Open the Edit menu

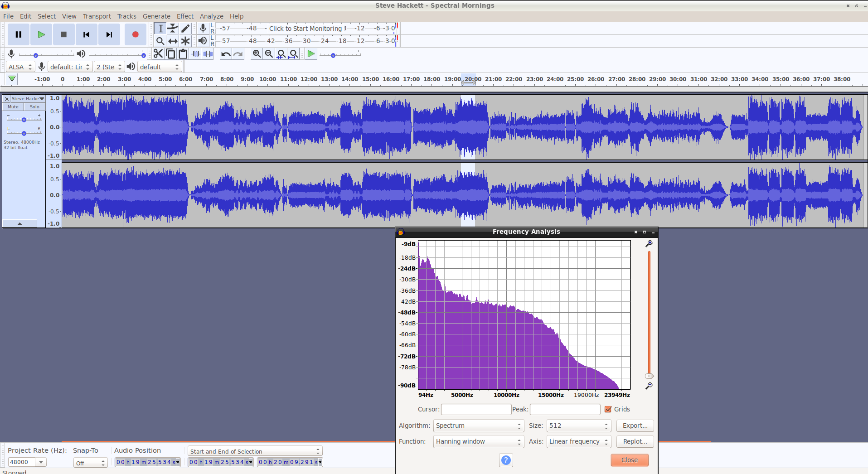[x=25, y=16]
